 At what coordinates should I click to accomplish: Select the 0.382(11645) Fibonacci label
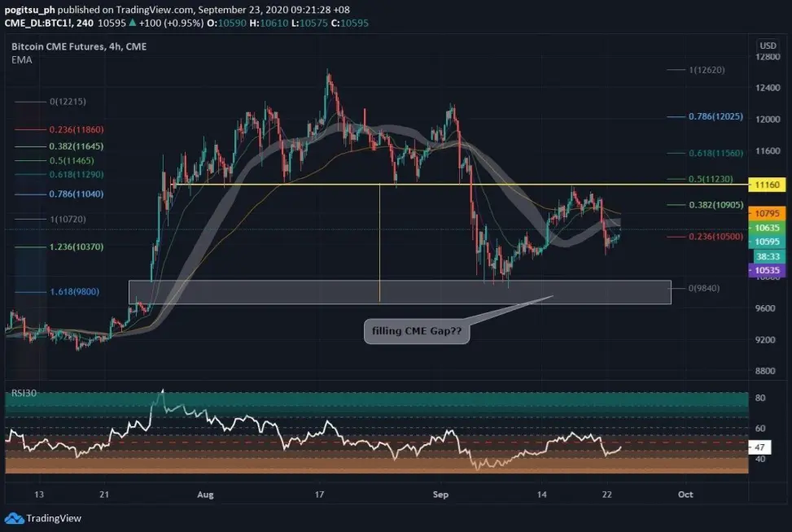tap(77, 146)
